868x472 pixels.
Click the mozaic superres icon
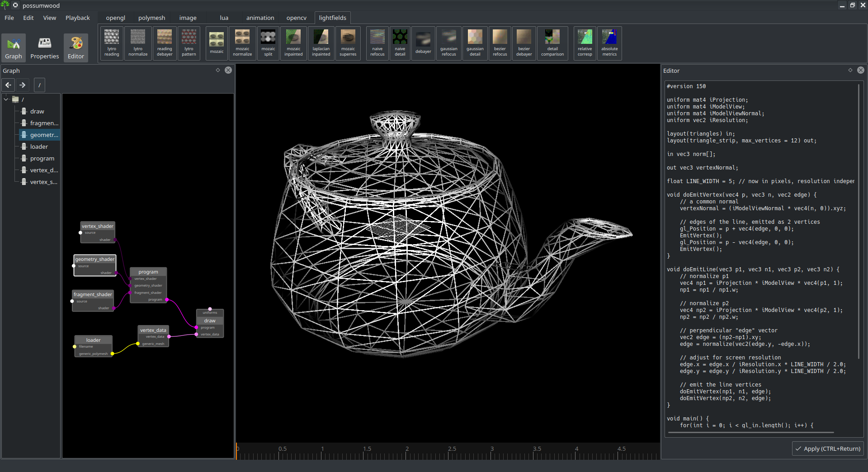(348, 43)
